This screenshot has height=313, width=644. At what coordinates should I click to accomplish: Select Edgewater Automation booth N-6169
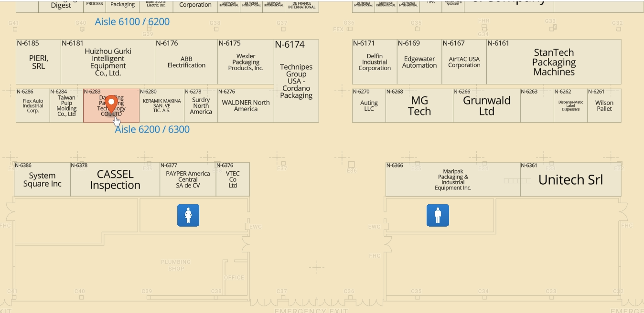click(419, 62)
